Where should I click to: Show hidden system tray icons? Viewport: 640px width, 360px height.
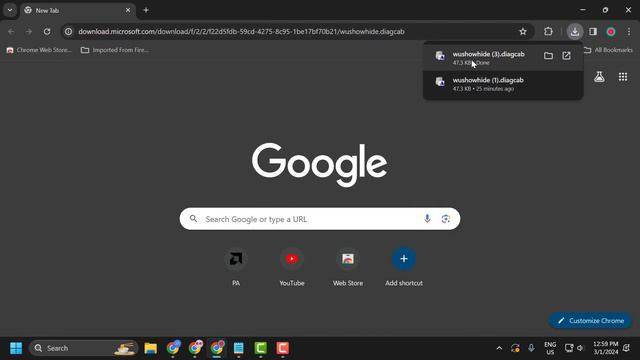tap(499, 348)
